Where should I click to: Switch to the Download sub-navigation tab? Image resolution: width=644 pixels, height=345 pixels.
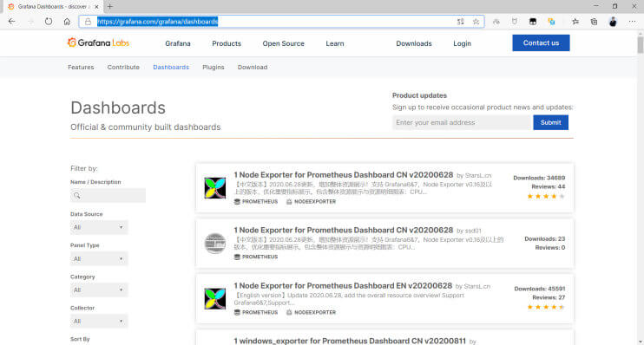[253, 68]
